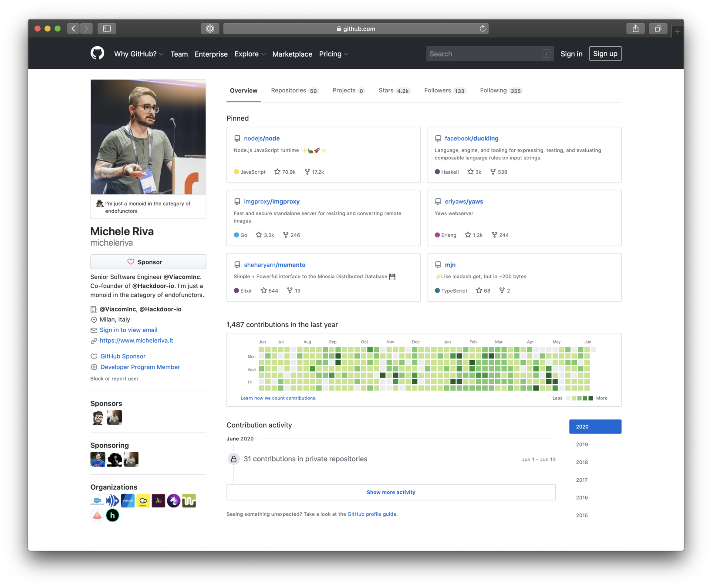The height and width of the screenshot is (588, 712).
Task: Select the 2019 contribution year
Action: pyautogui.click(x=582, y=445)
